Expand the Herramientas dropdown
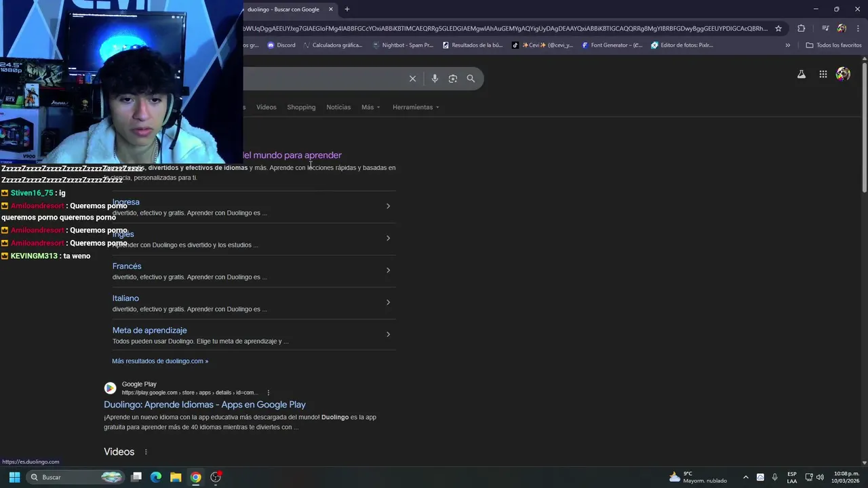 tap(416, 107)
